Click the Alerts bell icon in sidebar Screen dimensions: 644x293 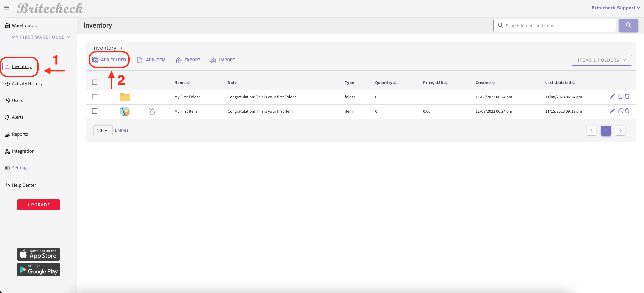point(7,117)
